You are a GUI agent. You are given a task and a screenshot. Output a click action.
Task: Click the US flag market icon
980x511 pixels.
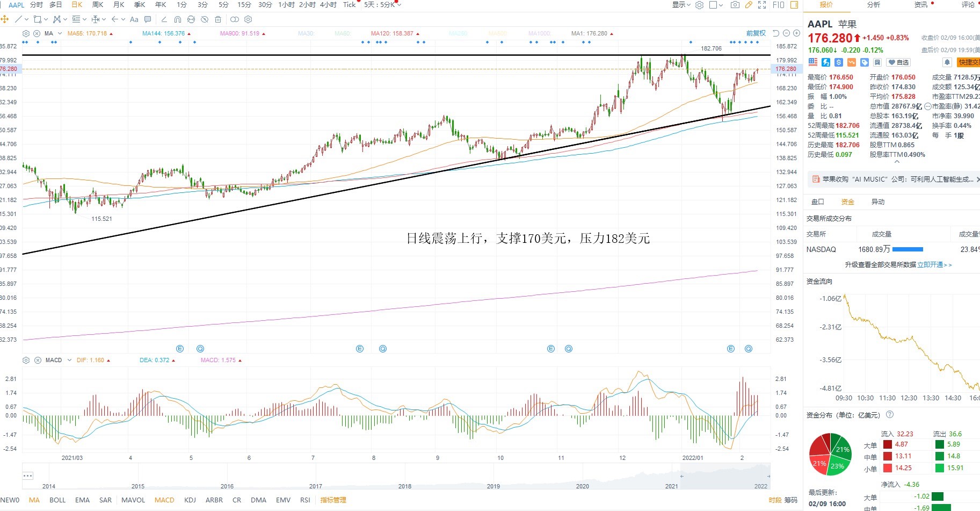pyautogui.click(x=813, y=62)
